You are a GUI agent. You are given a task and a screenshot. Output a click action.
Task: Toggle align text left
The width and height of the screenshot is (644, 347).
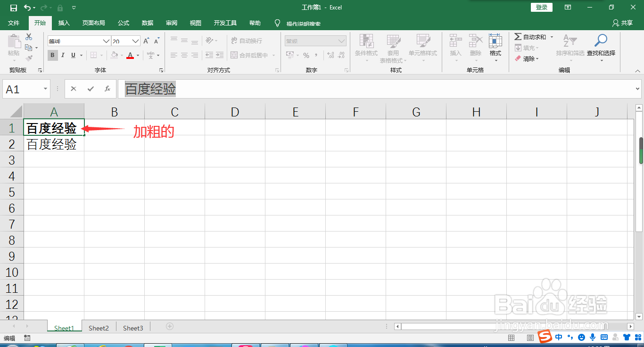pyautogui.click(x=173, y=55)
